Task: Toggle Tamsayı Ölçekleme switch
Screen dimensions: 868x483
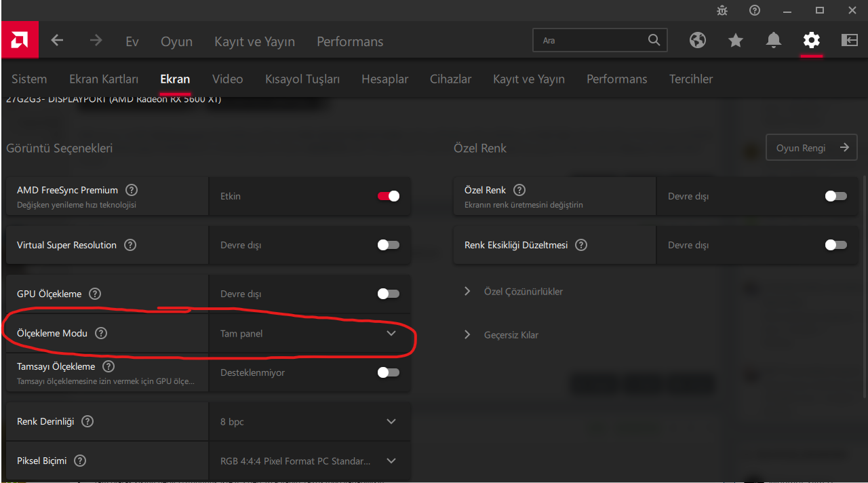Action: (389, 372)
